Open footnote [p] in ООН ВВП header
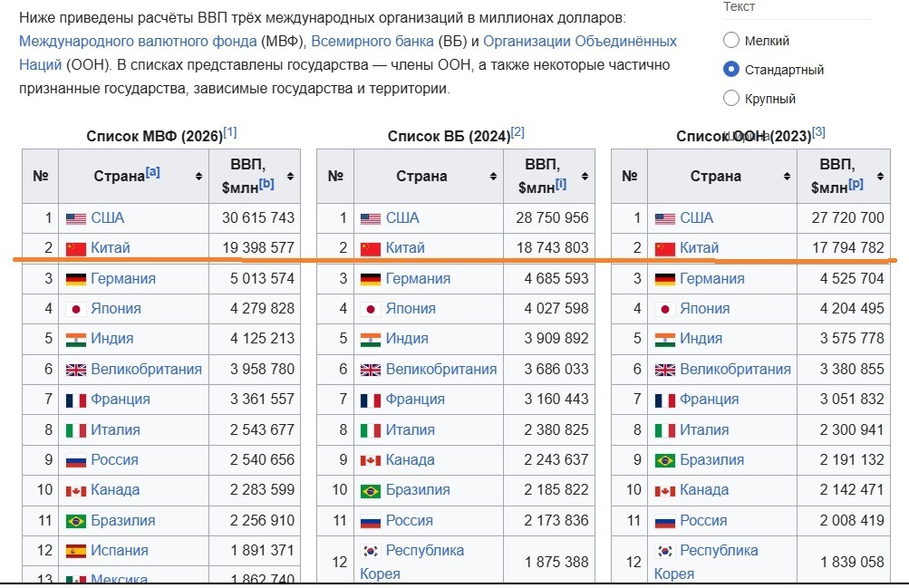Viewport: 909px width, 588px height. [856, 184]
